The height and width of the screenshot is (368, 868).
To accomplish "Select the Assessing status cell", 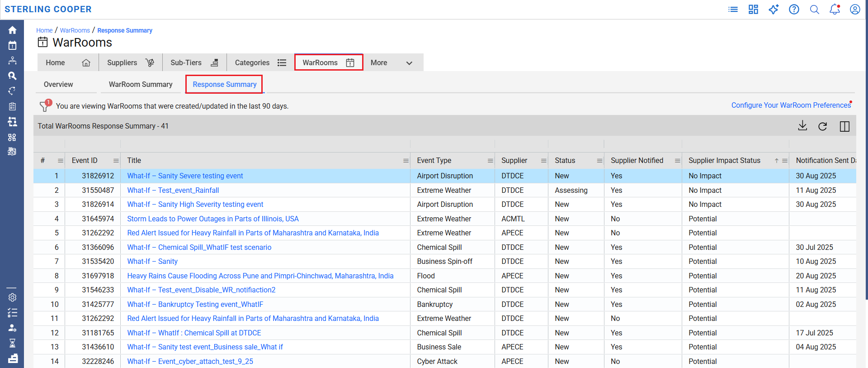I will pos(576,190).
